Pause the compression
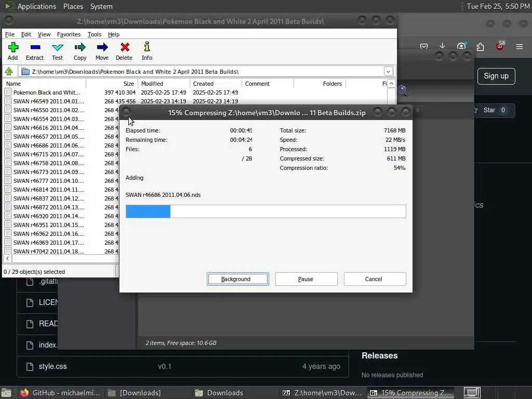Screen dimensions: 532x399 click(306, 279)
